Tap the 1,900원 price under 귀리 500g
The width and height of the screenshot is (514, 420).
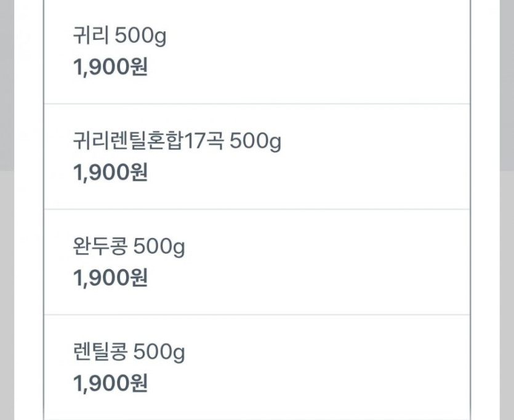110,67
